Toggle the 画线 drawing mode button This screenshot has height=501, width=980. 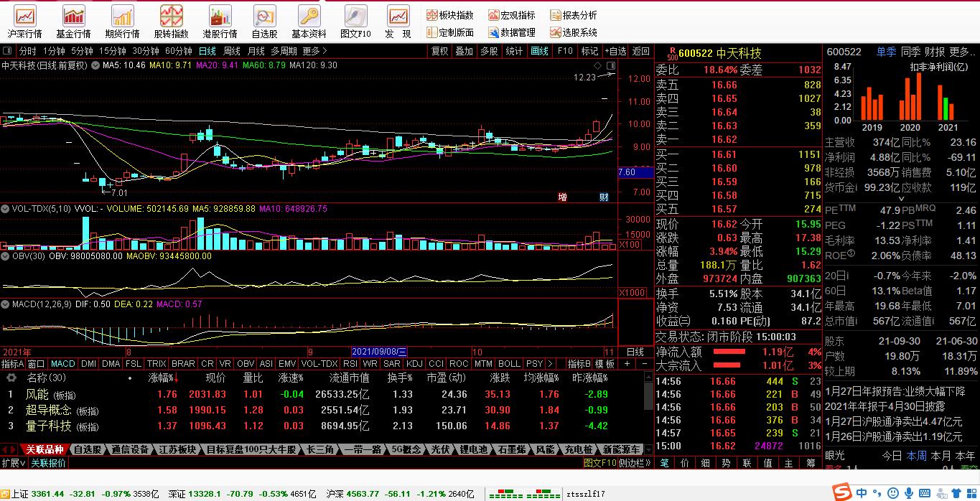tap(539, 51)
